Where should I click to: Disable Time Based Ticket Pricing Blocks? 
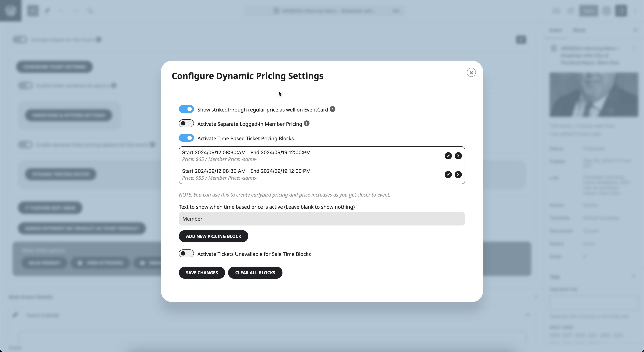[x=186, y=138]
